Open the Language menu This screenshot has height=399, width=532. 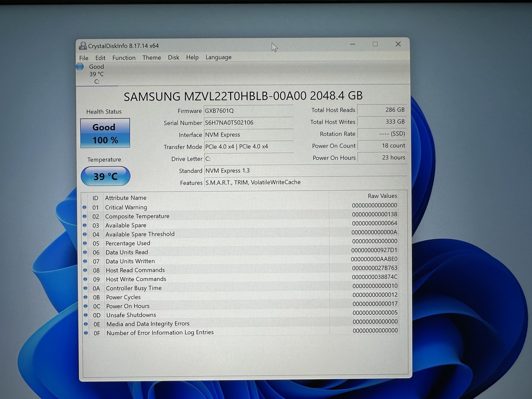tap(218, 57)
